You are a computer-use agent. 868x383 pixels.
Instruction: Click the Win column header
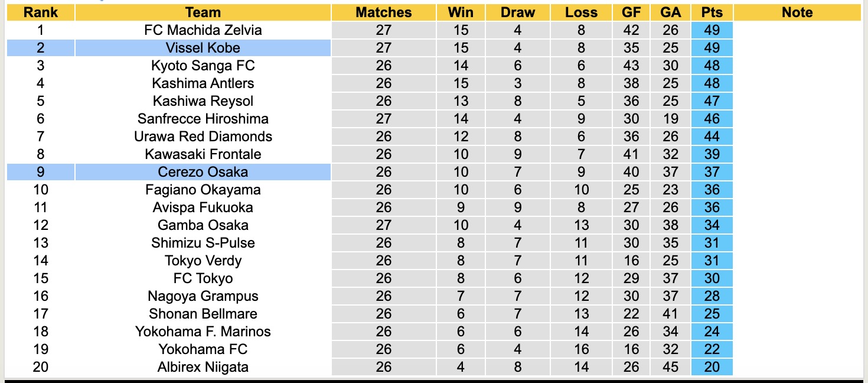tap(461, 12)
